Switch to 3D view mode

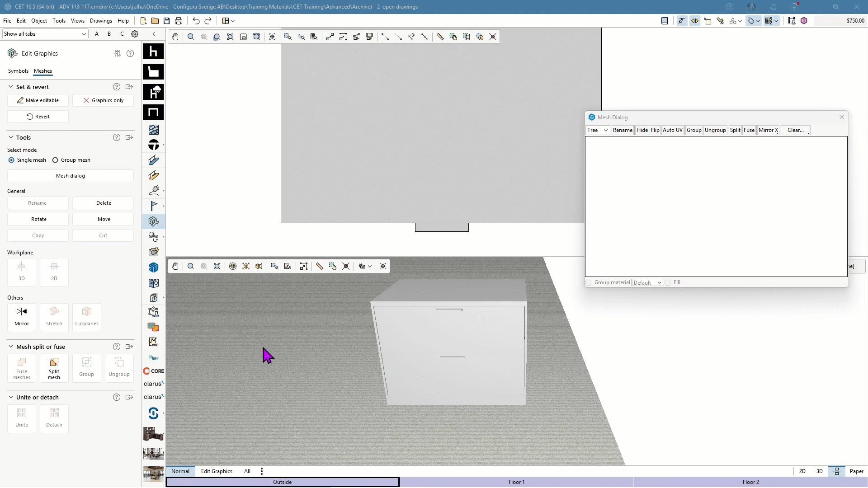click(x=820, y=471)
